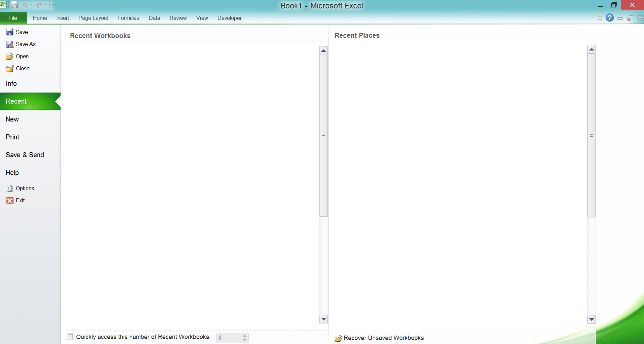
Task: Click the Save icon in Quick Access Toolbar
Action: 14,5
